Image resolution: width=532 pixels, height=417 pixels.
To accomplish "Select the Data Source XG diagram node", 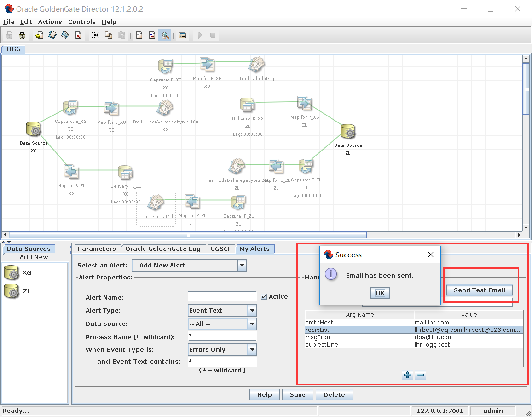I will click(x=34, y=130).
